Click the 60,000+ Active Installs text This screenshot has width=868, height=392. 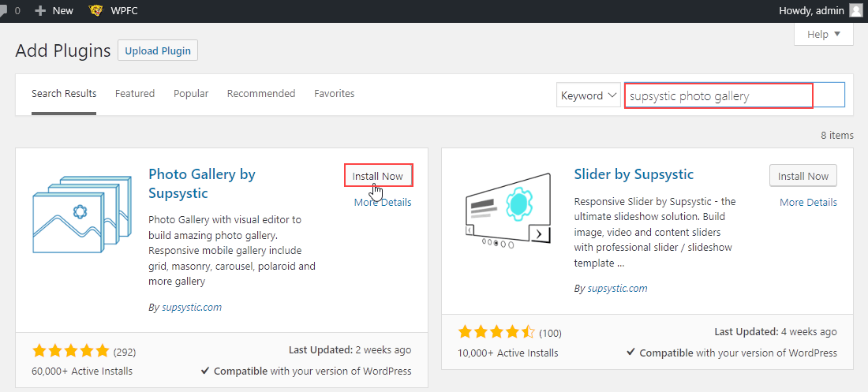pos(83,371)
